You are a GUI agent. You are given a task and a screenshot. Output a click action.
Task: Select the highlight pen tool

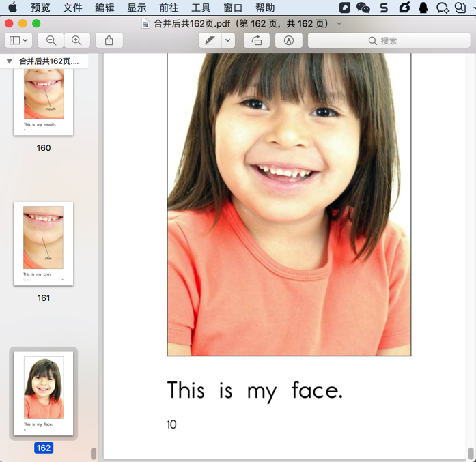[210, 41]
